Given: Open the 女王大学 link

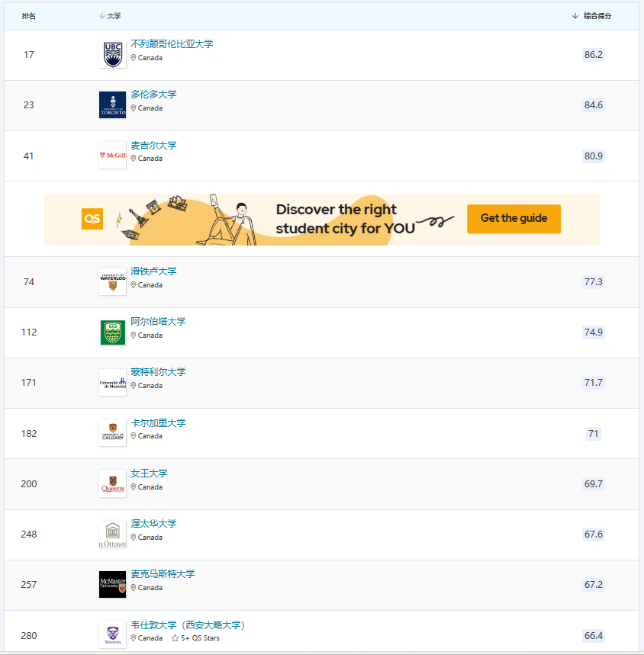Looking at the screenshot, I should click(149, 474).
